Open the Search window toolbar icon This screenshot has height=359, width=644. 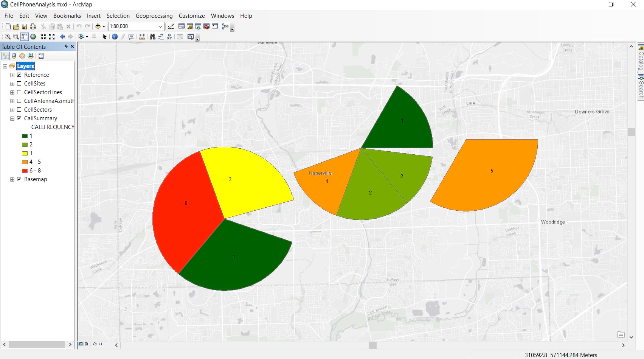198,26
